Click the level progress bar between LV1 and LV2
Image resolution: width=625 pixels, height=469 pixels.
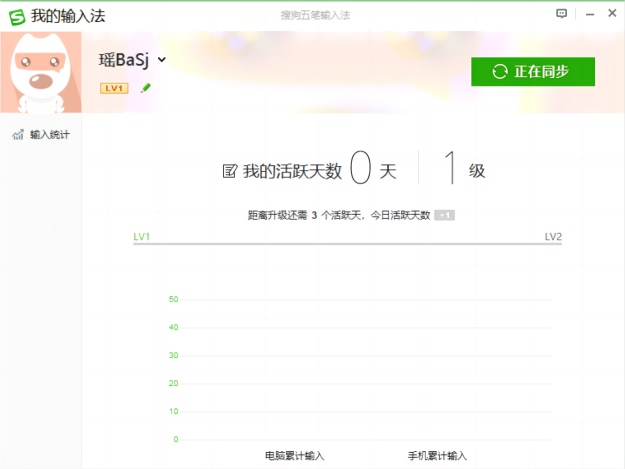(348, 243)
